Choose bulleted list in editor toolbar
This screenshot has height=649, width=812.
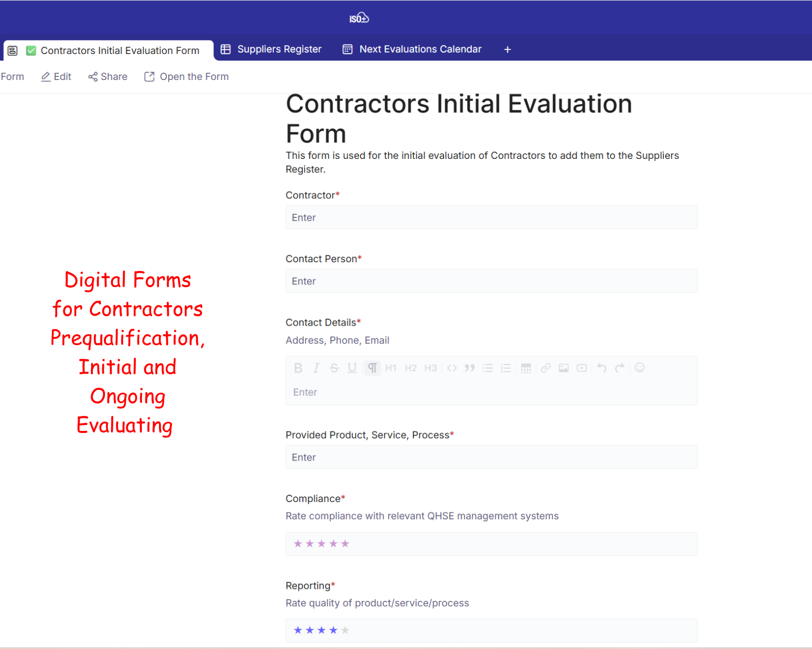click(x=488, y=368)
